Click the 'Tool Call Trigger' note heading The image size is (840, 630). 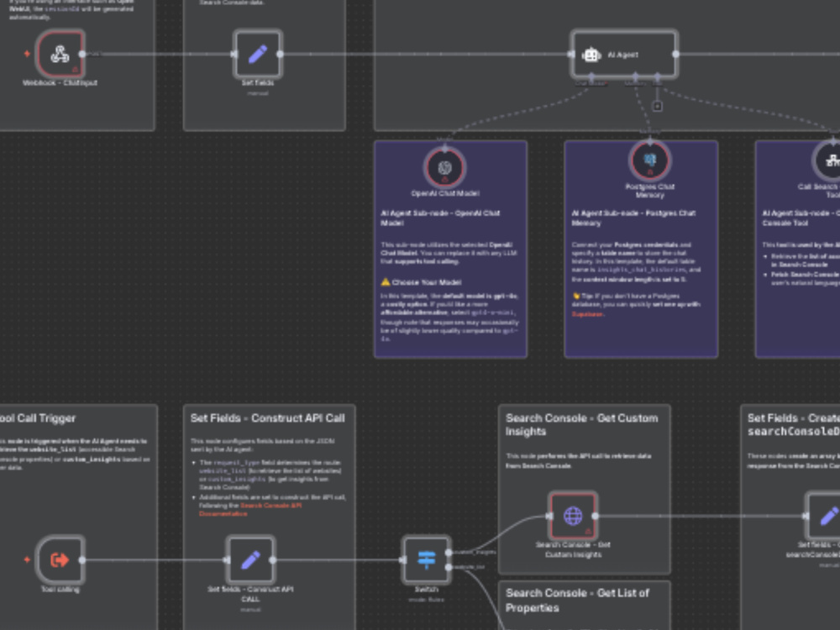tap(38, 418)
